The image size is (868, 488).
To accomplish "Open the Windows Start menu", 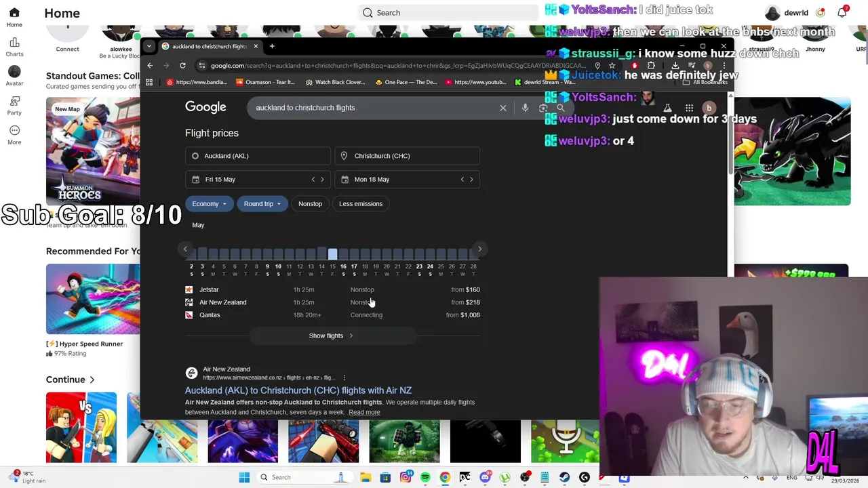I will pos(244,477).
